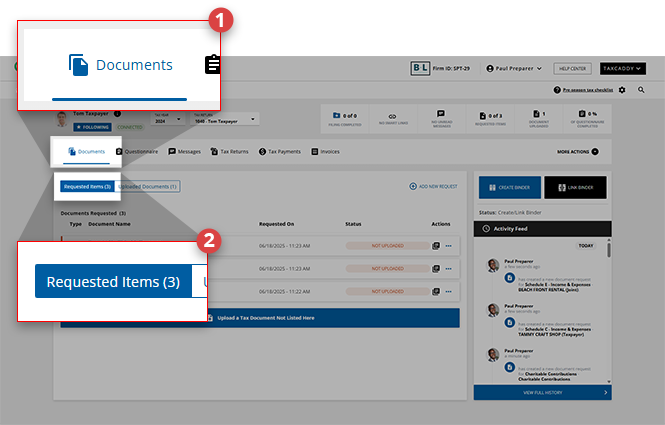Viewport: 665px width, 425px height.
Task: Click the Activity Feed clock icon
Action: [x=486, y=229]
